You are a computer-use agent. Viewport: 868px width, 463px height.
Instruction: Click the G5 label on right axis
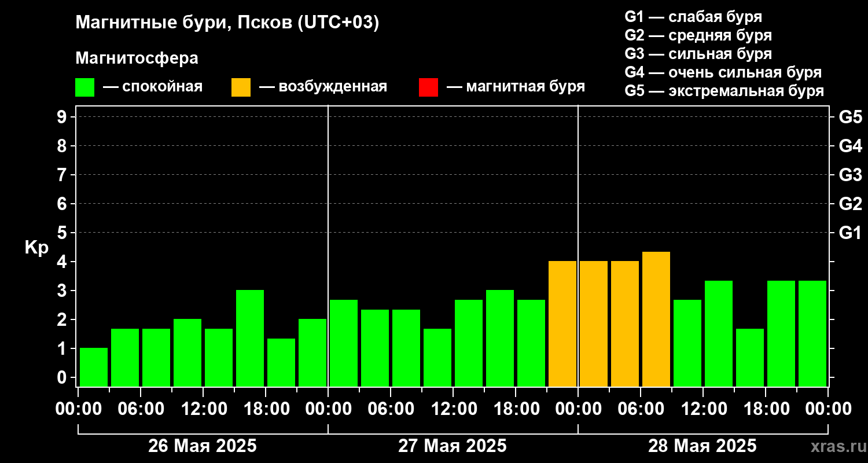pos(850,117)
